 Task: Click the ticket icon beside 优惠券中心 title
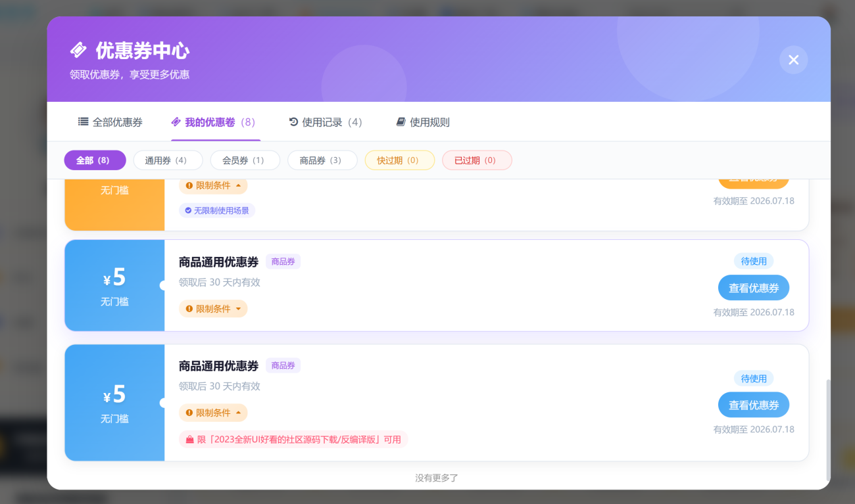tap(78, 50)
